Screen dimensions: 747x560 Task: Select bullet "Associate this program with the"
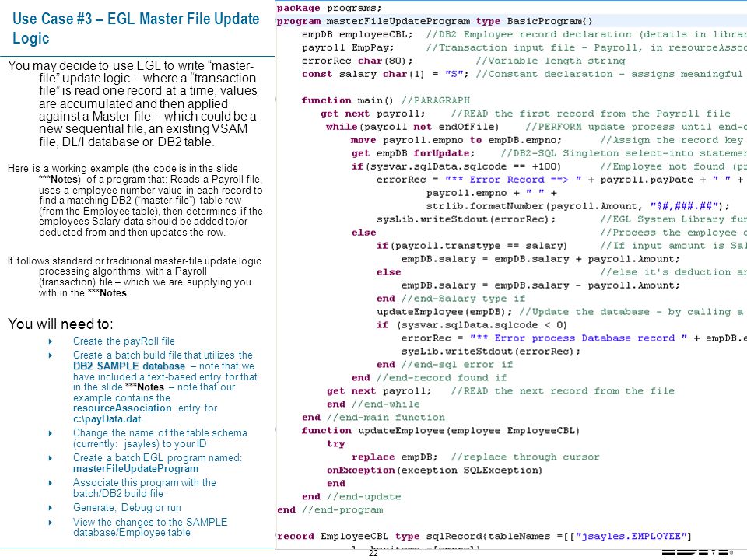(145, 482)
